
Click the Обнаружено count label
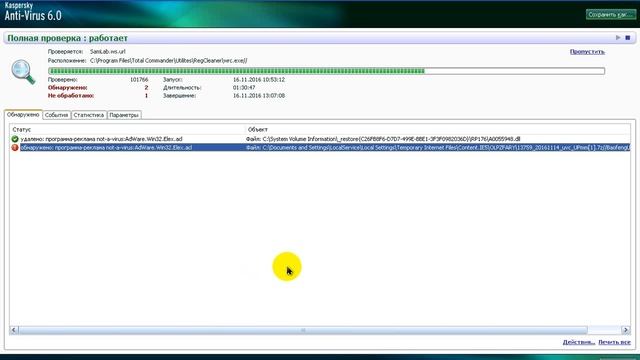67,88
